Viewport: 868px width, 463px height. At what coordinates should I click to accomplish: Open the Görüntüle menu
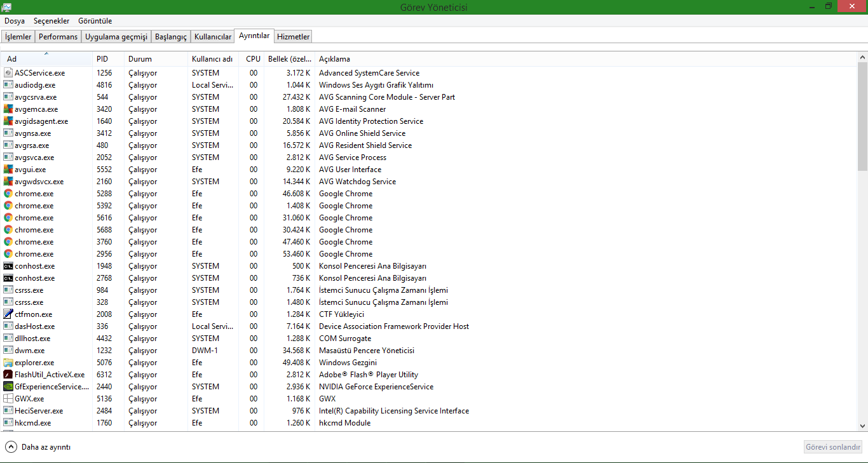pyautogui.click(x=95, y=21)
